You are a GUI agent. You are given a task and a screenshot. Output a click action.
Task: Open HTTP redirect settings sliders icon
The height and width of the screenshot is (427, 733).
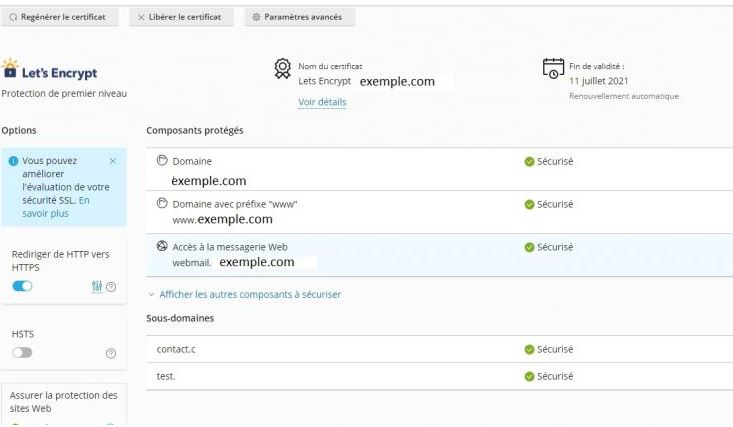[96, 287]
